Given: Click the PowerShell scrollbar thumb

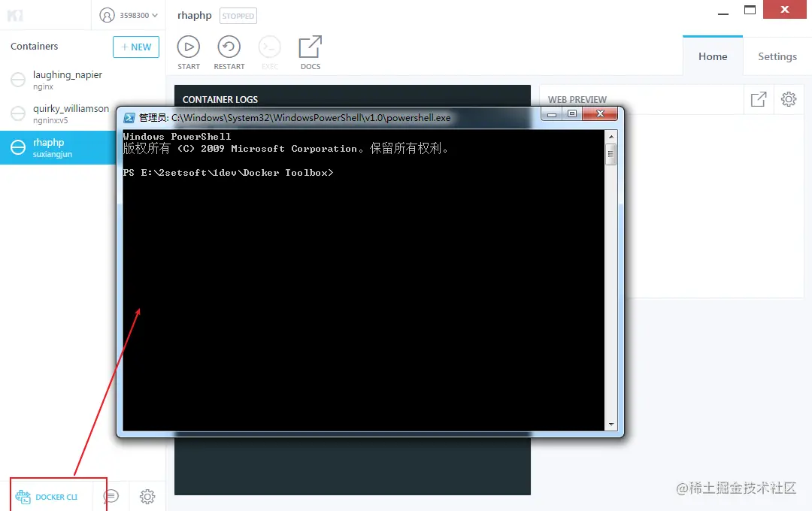Looking at the screenshot, I should click(x=611, y=154).
